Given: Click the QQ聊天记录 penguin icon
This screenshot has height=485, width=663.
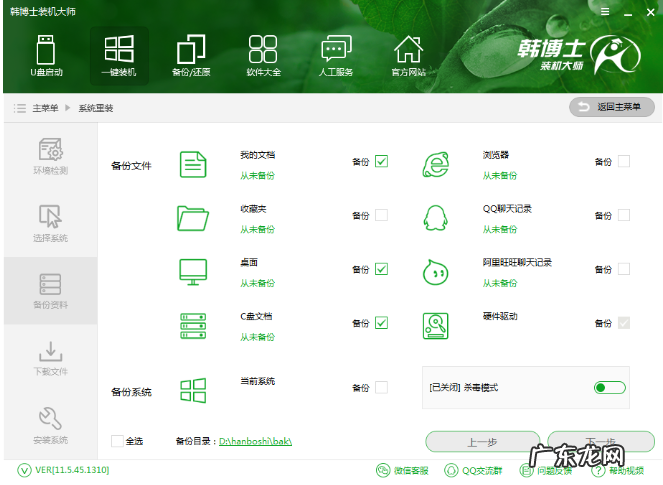Looking at the screenshot, I should (x=436, y=218).
